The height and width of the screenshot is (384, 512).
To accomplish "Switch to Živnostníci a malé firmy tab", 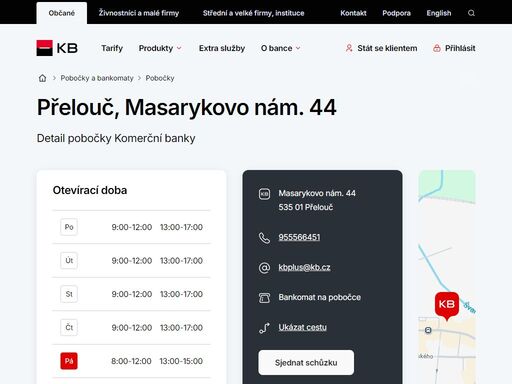I will click(x=139, y=13).
